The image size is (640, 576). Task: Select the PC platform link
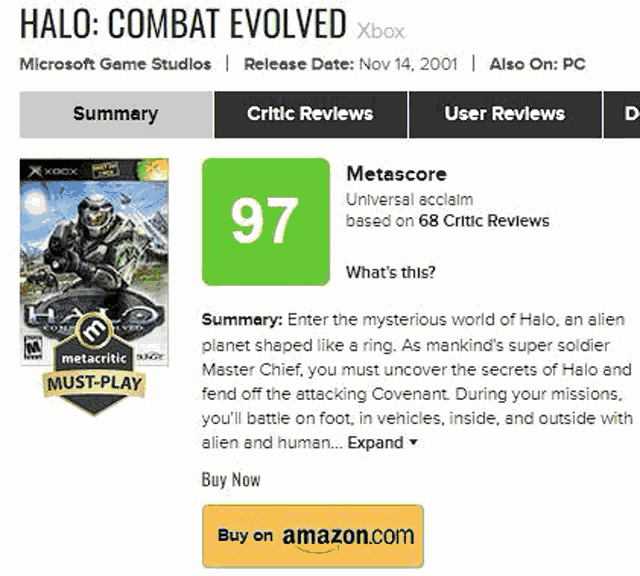pyautogui.click(x=573, y=64)
